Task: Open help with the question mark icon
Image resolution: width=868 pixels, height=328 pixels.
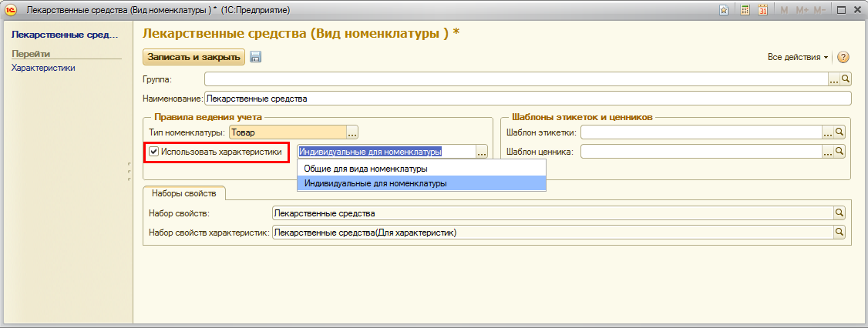Action: 843,58
